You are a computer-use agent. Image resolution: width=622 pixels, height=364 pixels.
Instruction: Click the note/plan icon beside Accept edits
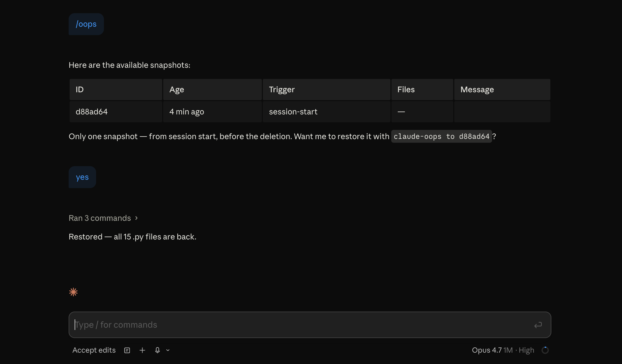[x=127, y=350]
